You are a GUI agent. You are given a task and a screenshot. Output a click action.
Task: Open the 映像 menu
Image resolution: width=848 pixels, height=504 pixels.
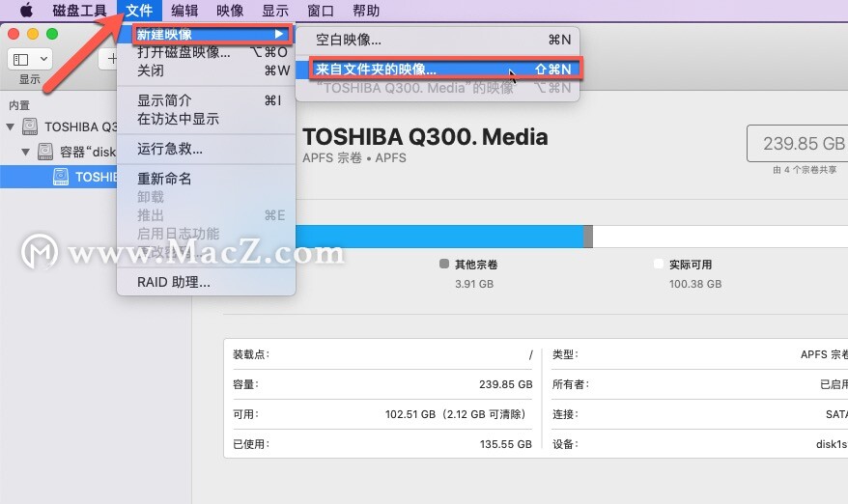pyautogui.click(x=230, y=11)
